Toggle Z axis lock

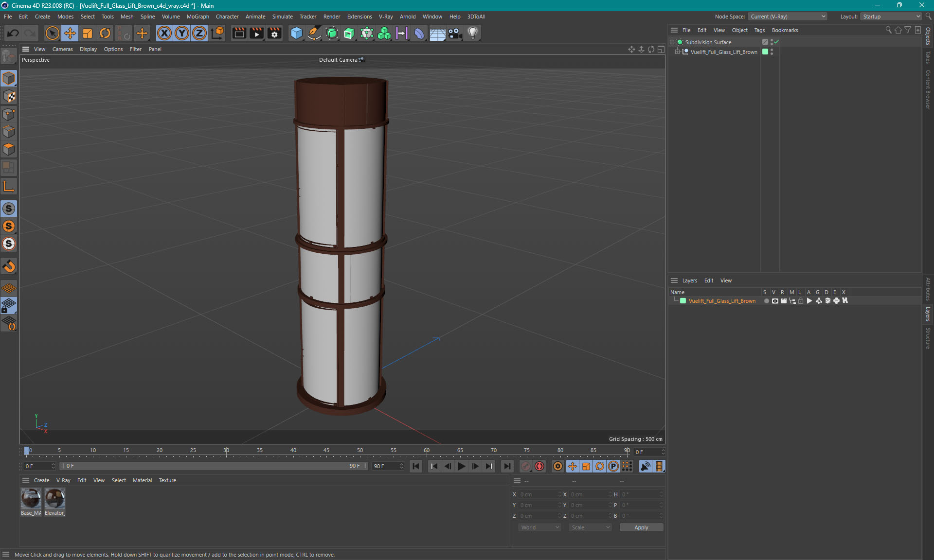pos(199,33)
